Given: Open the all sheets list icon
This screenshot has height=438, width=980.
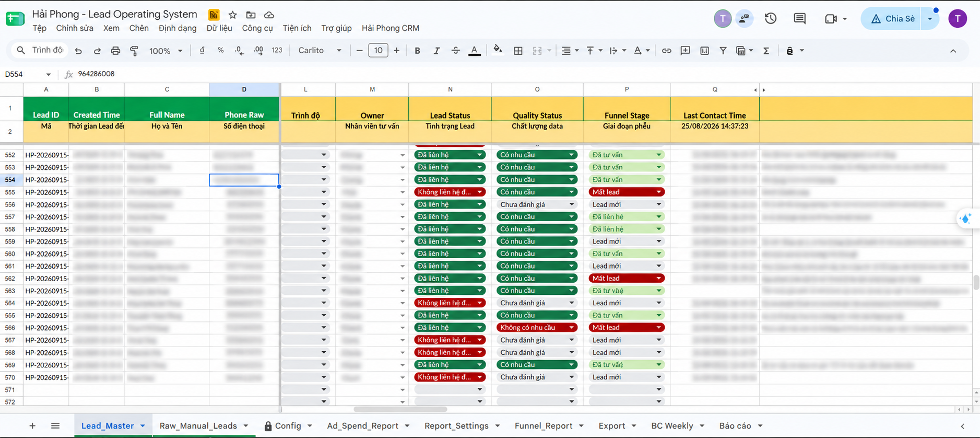Looking at the screenshot, I should 55,426.
